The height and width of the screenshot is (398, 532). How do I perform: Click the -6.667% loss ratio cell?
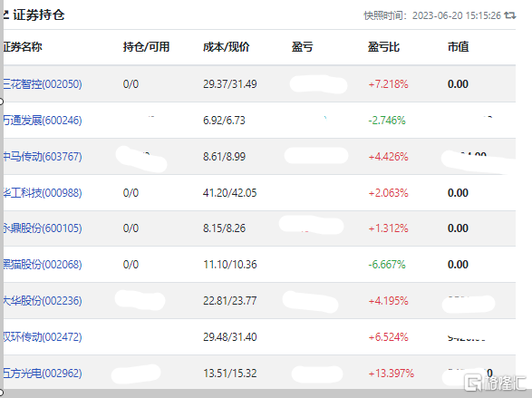[387, 265]
